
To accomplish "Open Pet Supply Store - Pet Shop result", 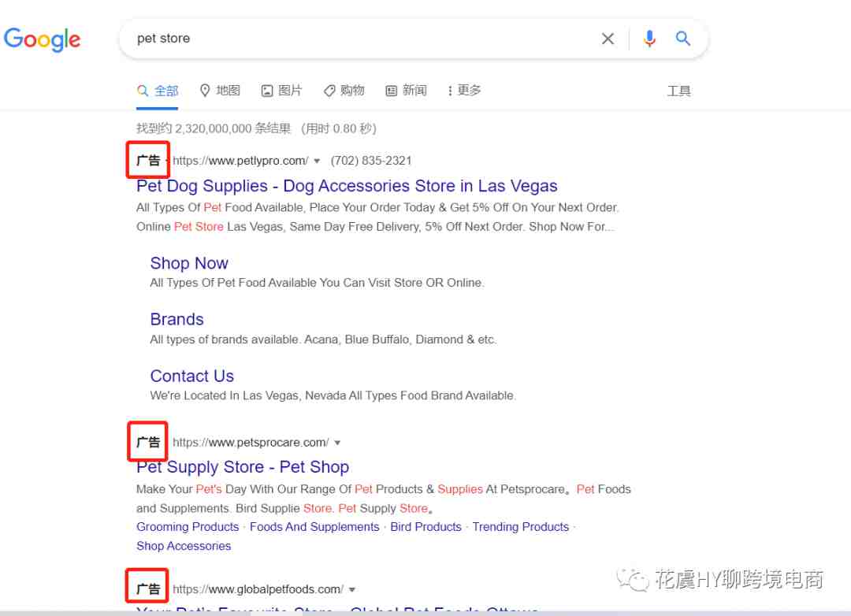I will (x=243, y=467).
